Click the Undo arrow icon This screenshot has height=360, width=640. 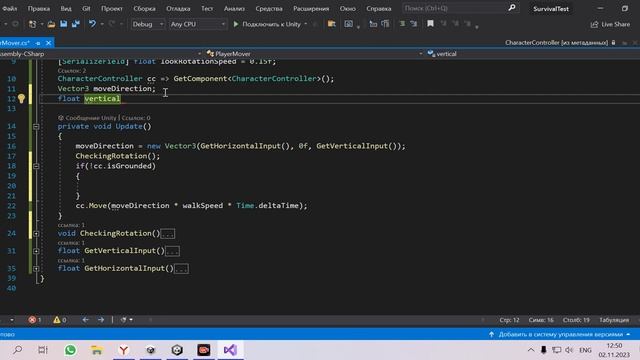[92, 24]
